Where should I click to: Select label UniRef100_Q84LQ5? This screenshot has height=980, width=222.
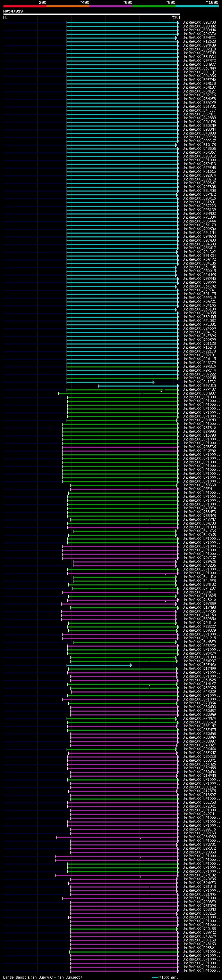click(199, 263)
